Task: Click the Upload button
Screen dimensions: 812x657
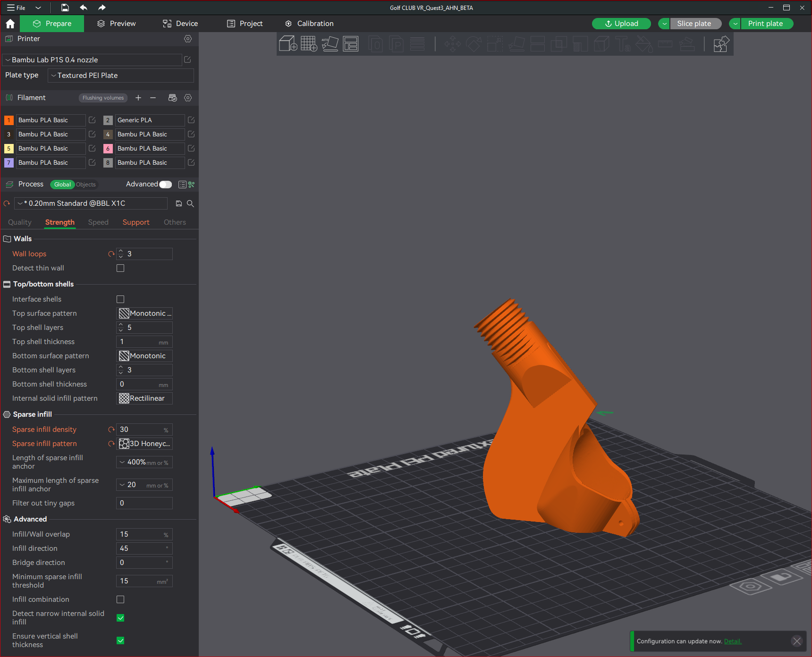Action: pyautogui.click(x=621, y=24)
